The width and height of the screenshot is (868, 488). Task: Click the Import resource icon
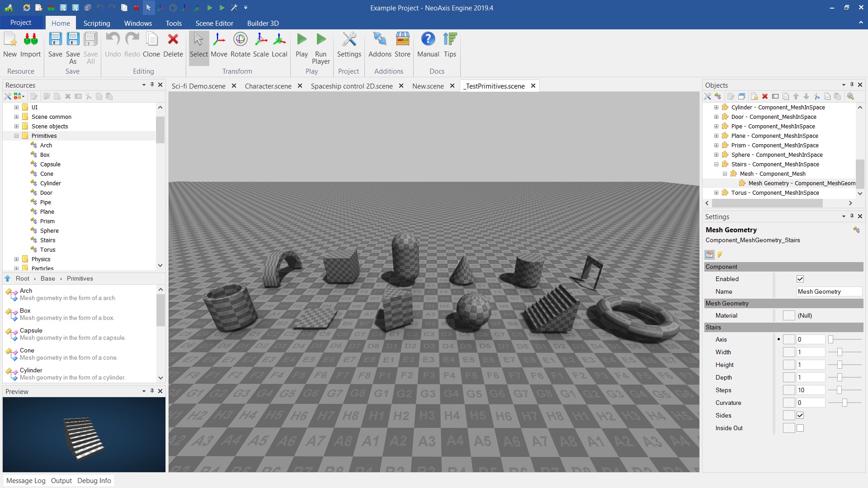[x=30, y=40]
